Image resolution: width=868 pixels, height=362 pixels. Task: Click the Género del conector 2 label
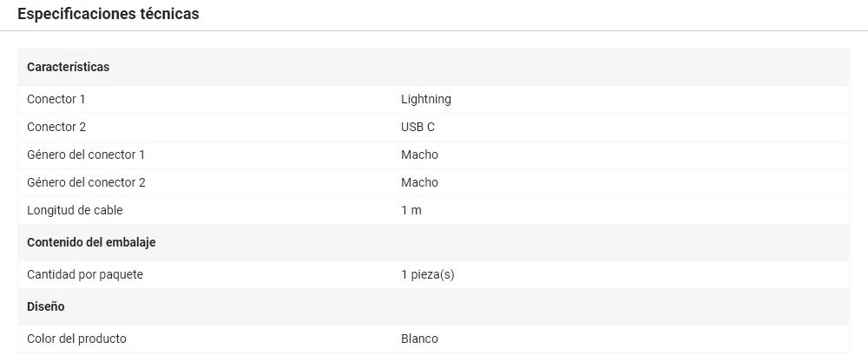(86, 182)
